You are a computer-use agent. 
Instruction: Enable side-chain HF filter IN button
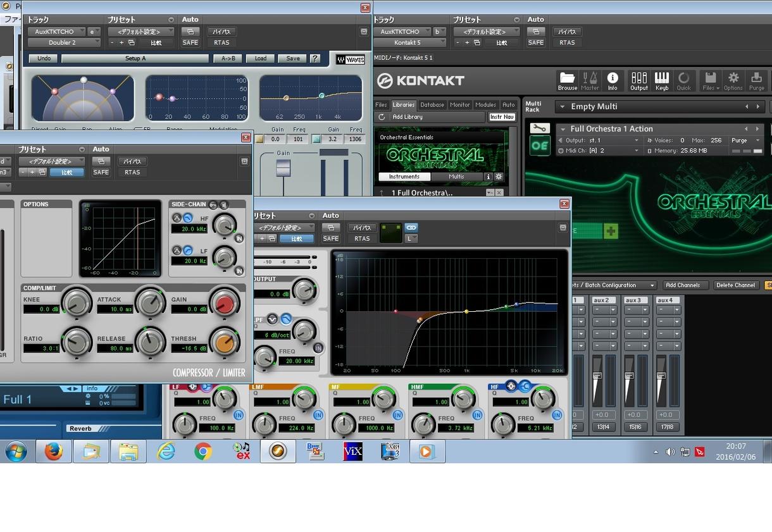(239, 238)
